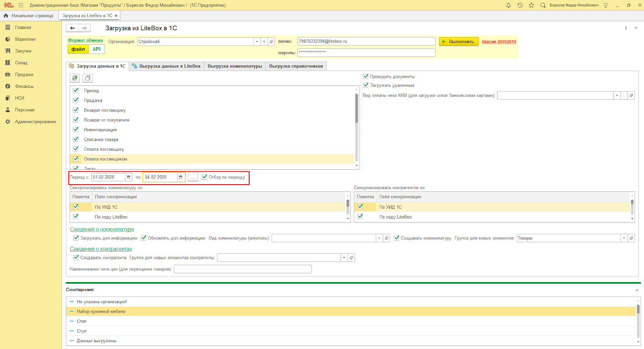Select the API exchange format
The image size is (644, 349).
point(97,49)
